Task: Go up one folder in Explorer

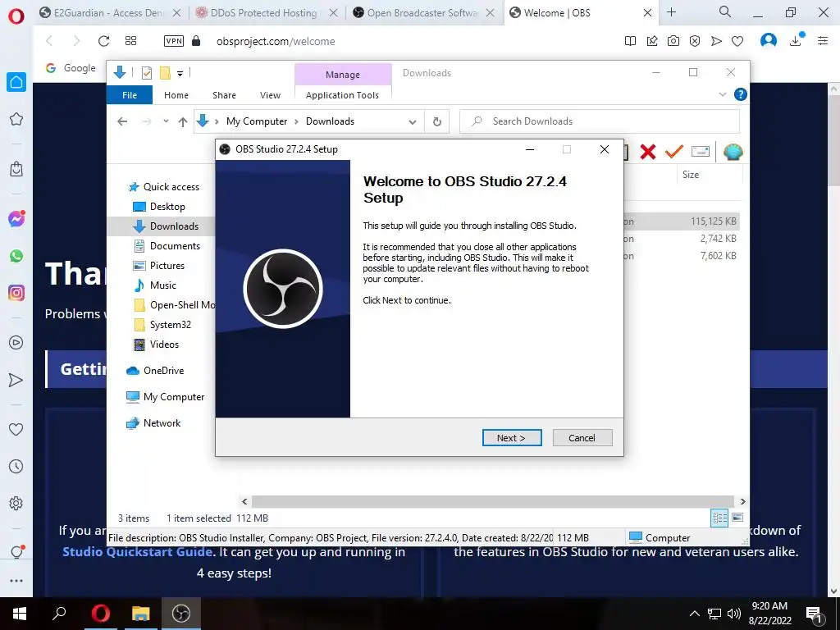Action: [x=183, y=121]
